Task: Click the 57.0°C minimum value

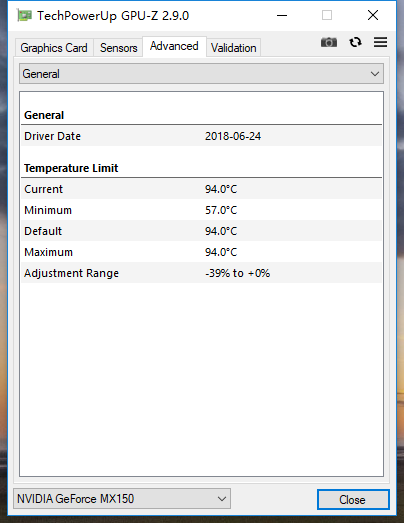Action: point(221,210)
